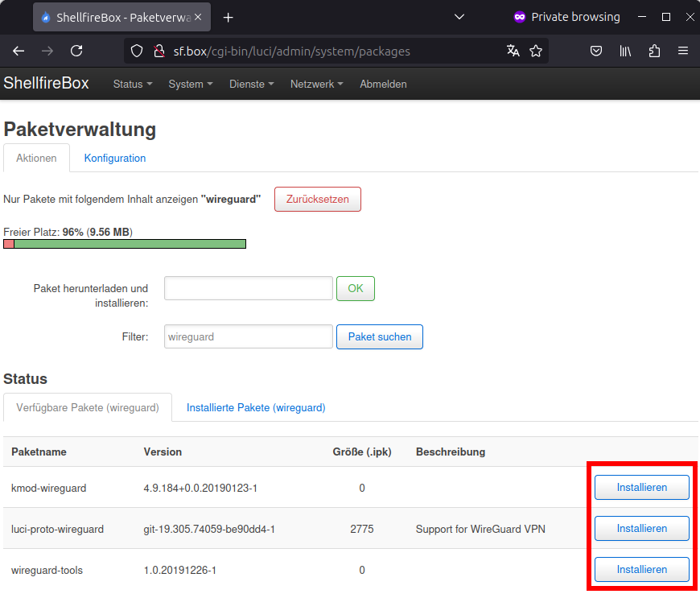Open the Extensions puzzle icon
Viewport: 700px width, 594px height.
pos(654,51)
